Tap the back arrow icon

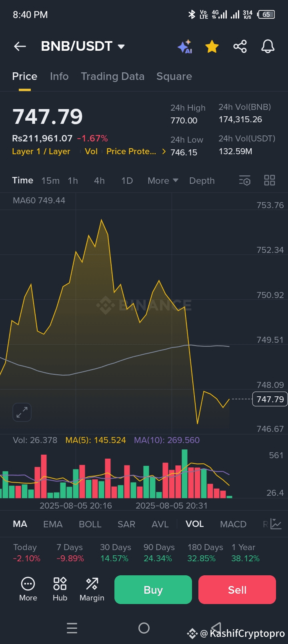click(x=20, y=46)
